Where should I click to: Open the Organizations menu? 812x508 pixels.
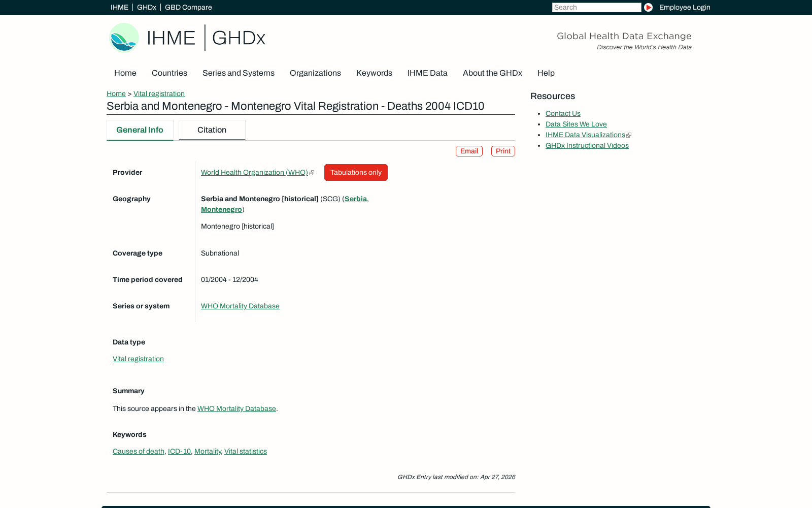point(315,73)
